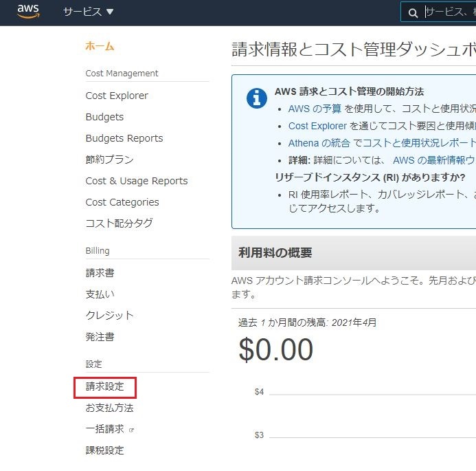Go to ホーム in the sidebar

(x=100, y=46)
